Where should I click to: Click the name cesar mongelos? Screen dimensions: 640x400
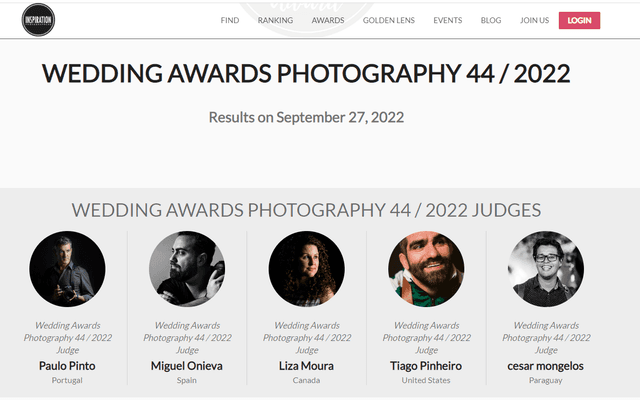pyautogui.click(x=546, y=366)
